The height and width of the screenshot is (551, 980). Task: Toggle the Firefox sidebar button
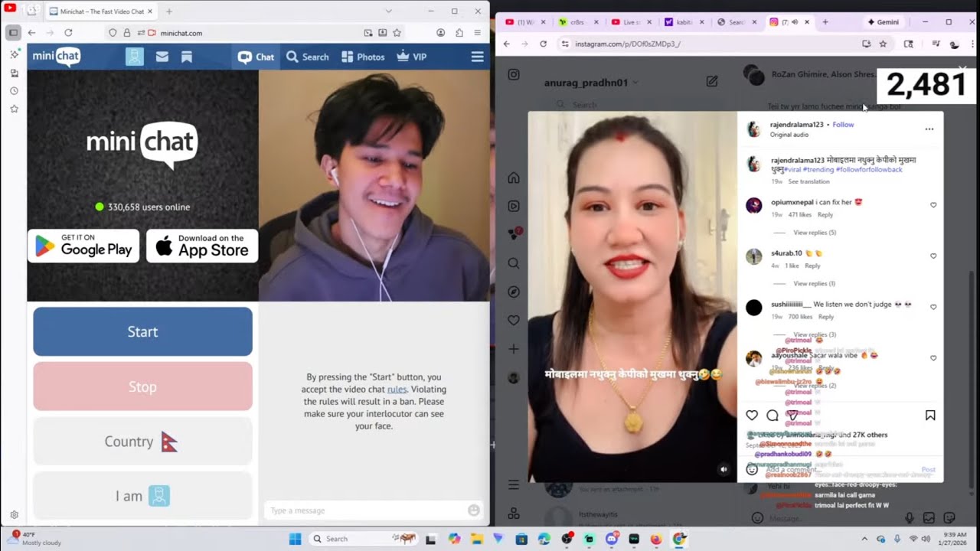tap(13, 33)
